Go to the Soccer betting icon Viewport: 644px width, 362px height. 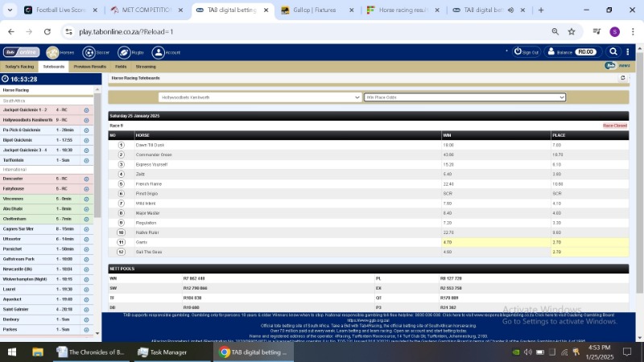(89, 52)
